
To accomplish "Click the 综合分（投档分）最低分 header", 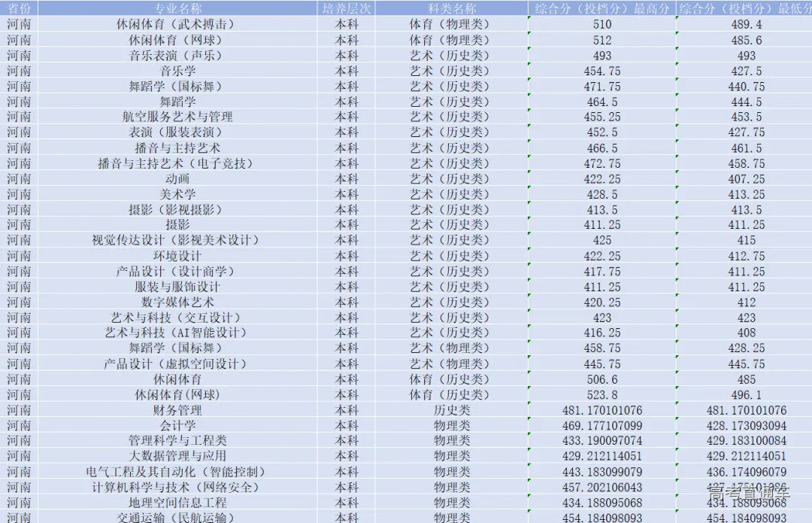I will coord(745,8).
